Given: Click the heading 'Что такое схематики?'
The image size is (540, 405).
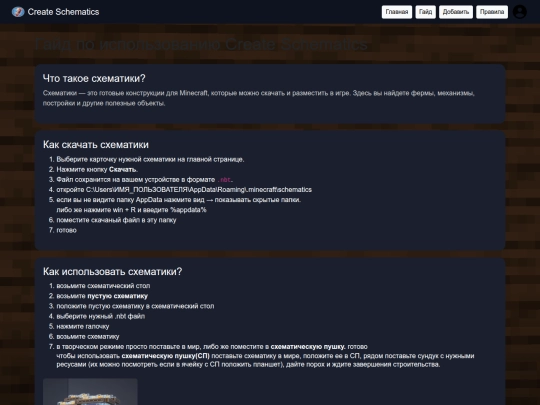Looking at the screenshot, I should click(x=94, y=79).
